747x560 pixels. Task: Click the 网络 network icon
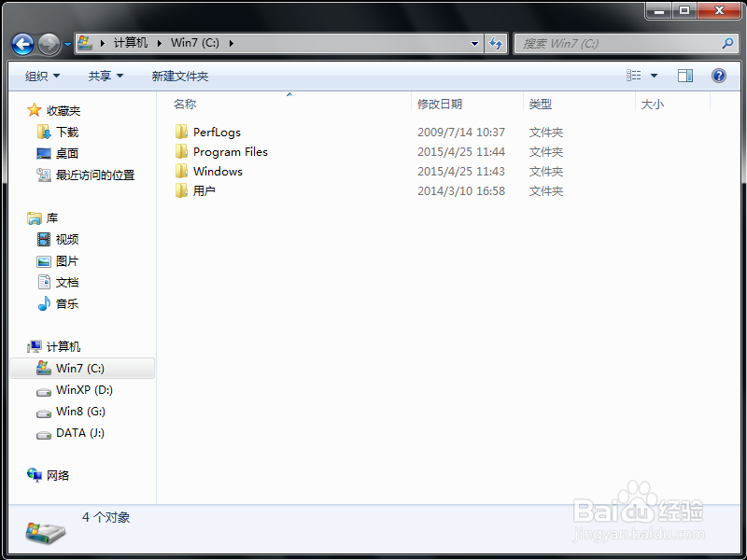35,475
